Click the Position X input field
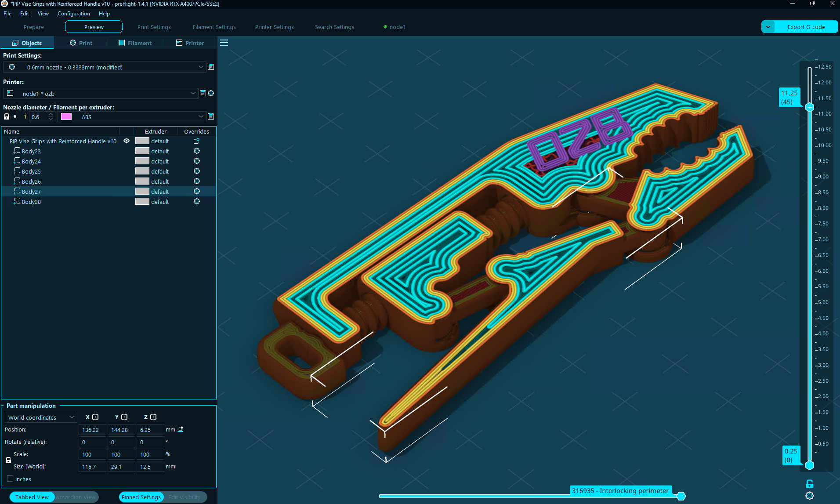This screenshot has height=504, width=840. coord(92,430)
